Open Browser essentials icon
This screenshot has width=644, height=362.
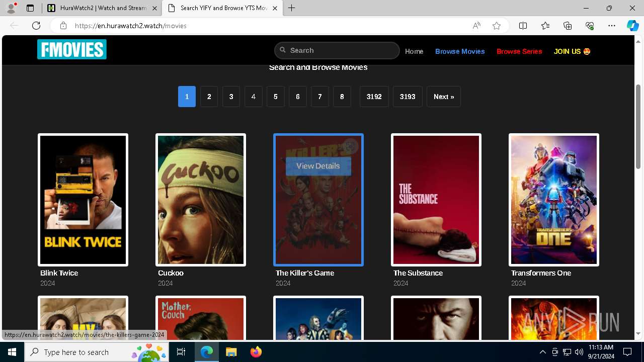[x=590, y=26]
